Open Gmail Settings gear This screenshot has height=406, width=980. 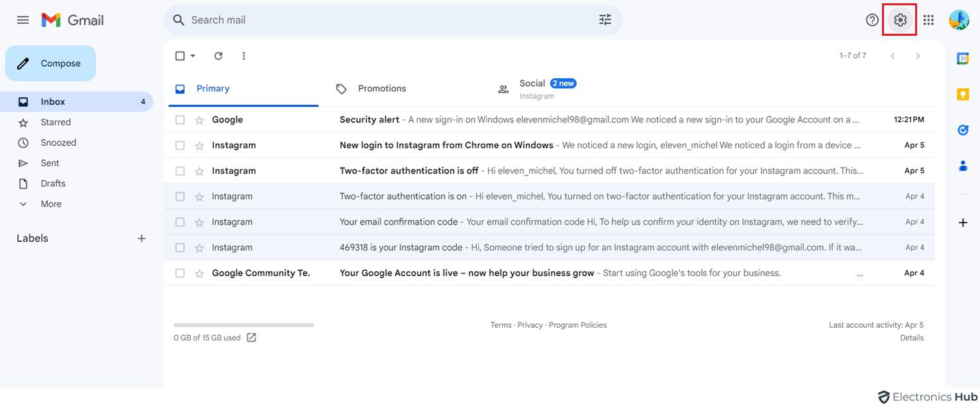coord(899,19)
